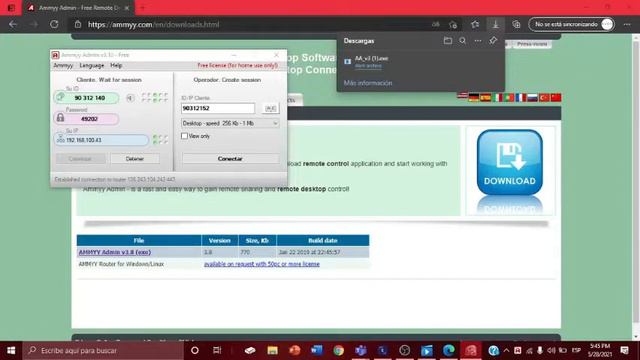Open more options in Descargas panel
This screenshot has height=360, width=640.
tap(478, 40)
